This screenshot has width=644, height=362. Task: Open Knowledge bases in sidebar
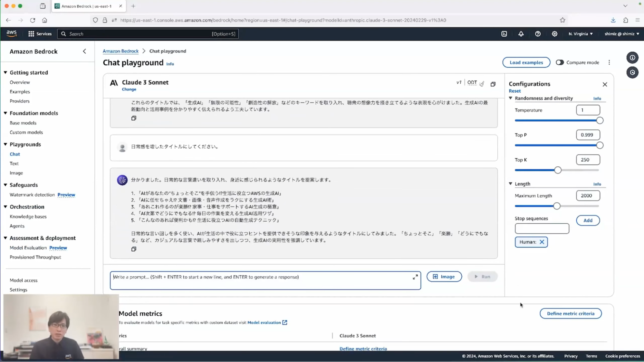pyautogui.click(x=28, y=217)
